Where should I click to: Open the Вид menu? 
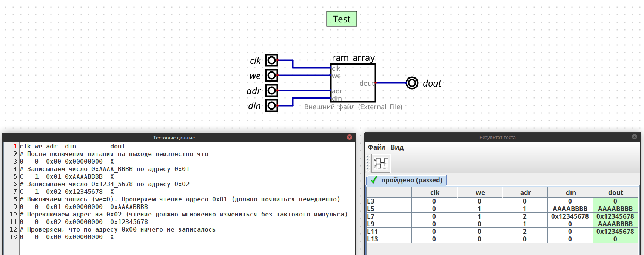[x=397, y=147]
